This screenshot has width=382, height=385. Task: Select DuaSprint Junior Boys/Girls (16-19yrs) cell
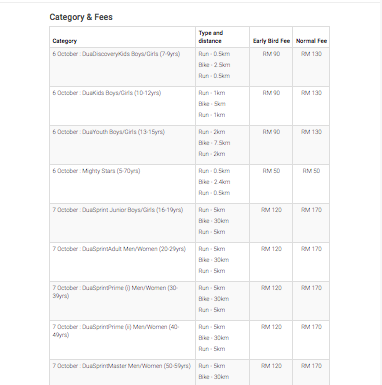(x=122, y=223)
